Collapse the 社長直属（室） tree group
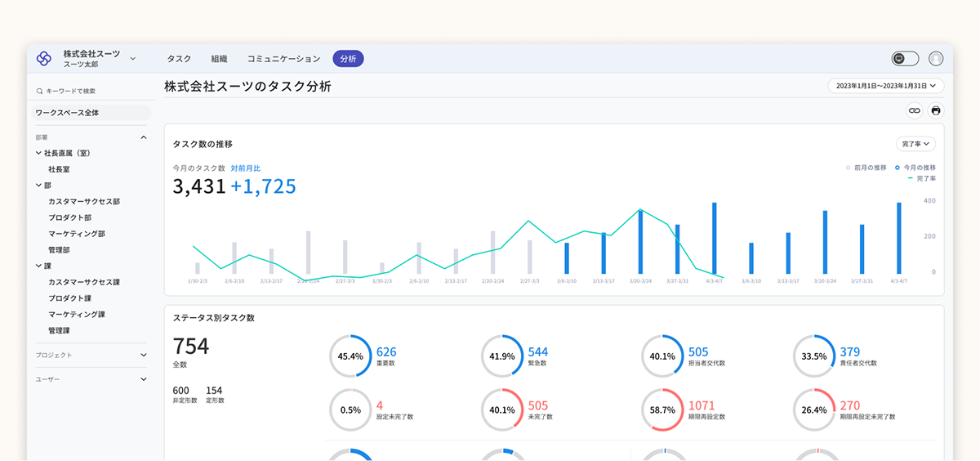 [38, 153]
